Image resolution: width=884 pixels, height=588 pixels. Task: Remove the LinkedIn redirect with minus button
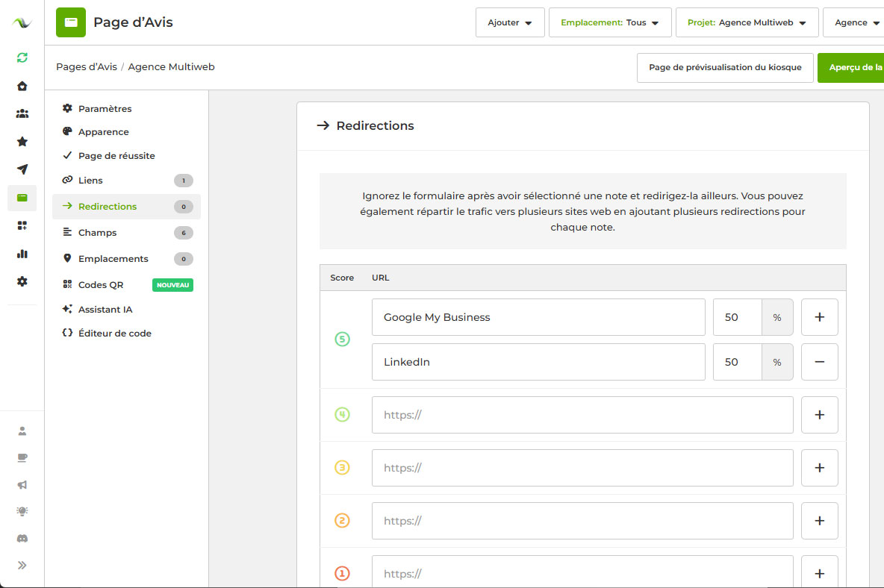pos(819,362)
